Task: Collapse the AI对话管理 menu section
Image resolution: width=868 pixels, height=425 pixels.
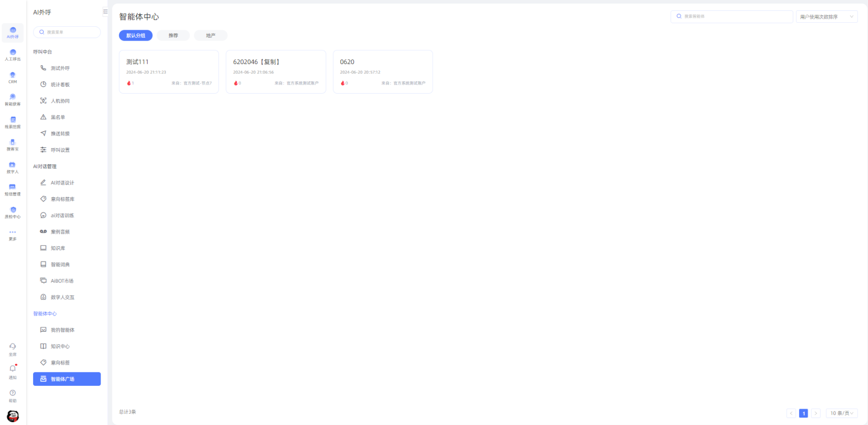Action: 45,166
